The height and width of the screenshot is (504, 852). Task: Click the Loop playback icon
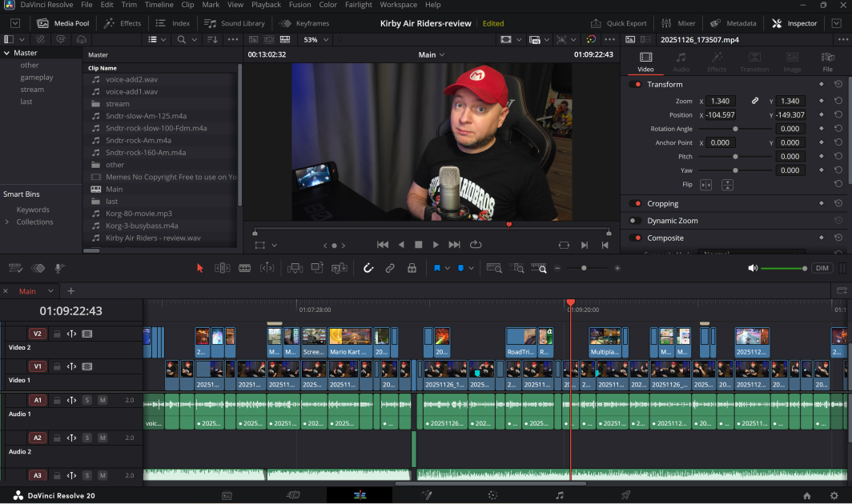[476, 245]
